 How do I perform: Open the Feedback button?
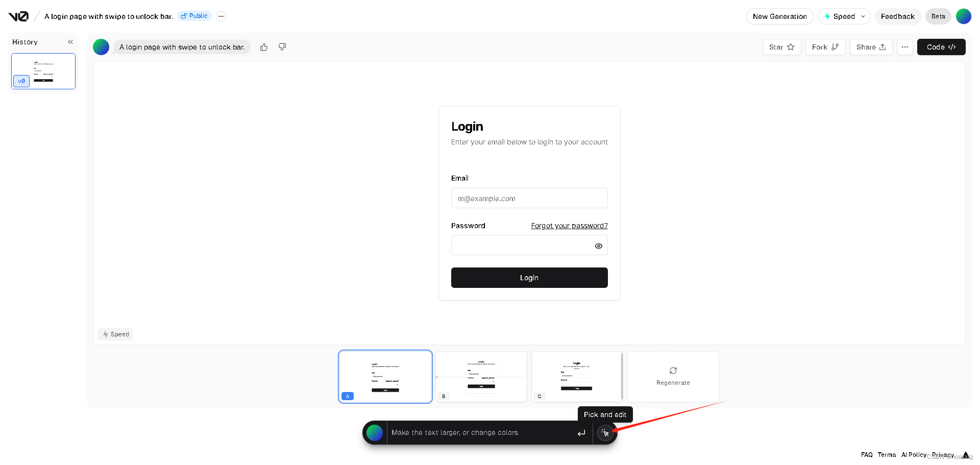coord(898,16)
